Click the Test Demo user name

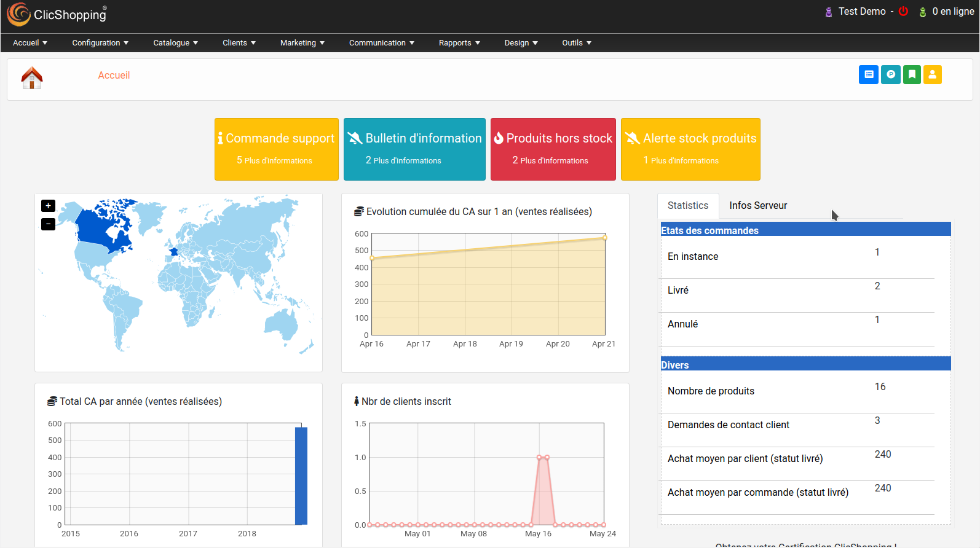[862, 12]
